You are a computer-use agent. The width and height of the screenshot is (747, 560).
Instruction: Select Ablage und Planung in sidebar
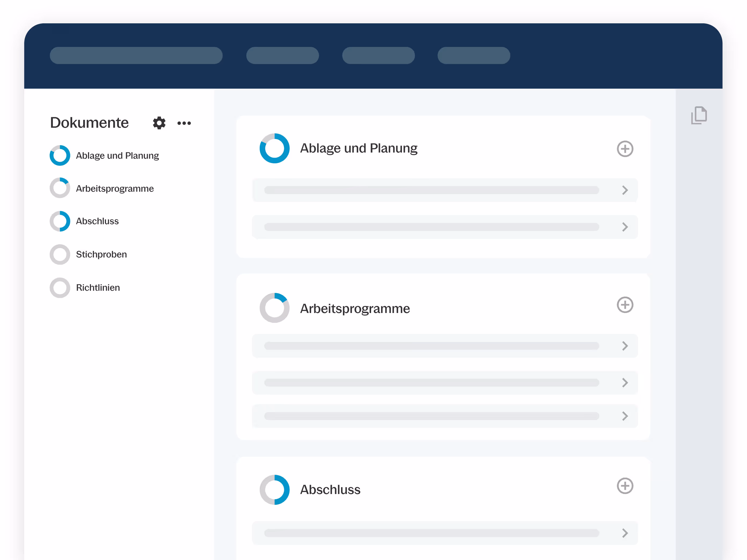tap(117, 156)
